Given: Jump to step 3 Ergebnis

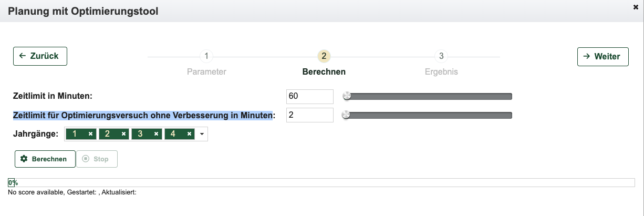Looking at the screenshot, I should click(x=441, y=56).
